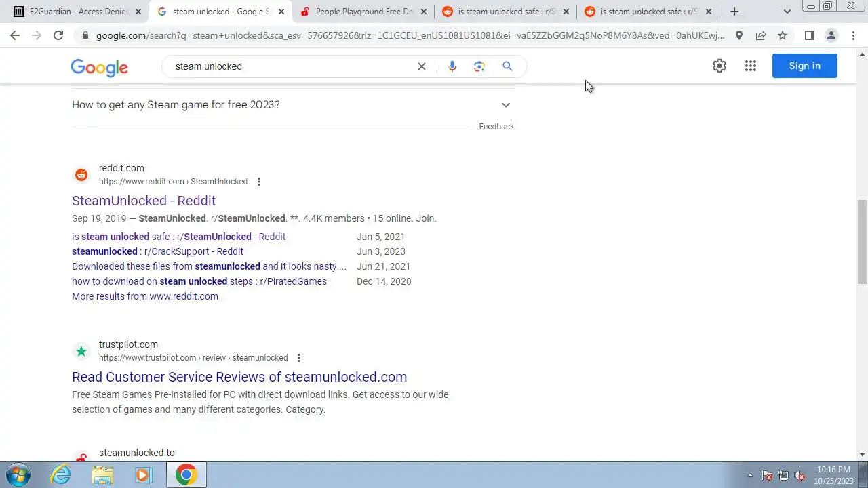Image resolution: width=868 pixels, height=488 pixels.
Task: Click the URL address bar
Action: point(410,35)
